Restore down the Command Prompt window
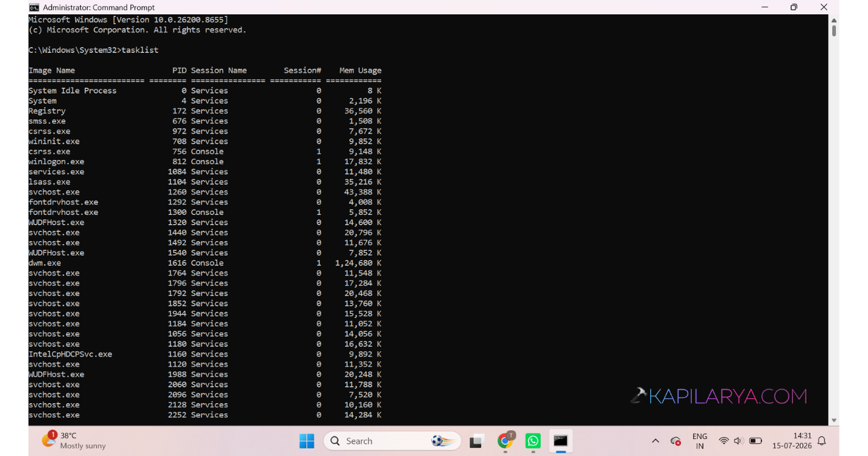868x456 pixels. click(x=794, y=7)
